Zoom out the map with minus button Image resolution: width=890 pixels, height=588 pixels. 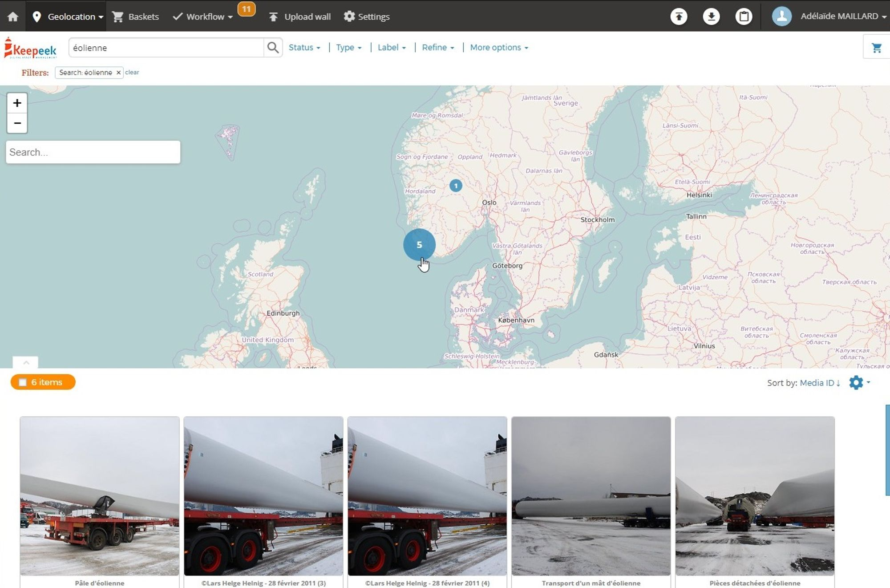point(17,123)
